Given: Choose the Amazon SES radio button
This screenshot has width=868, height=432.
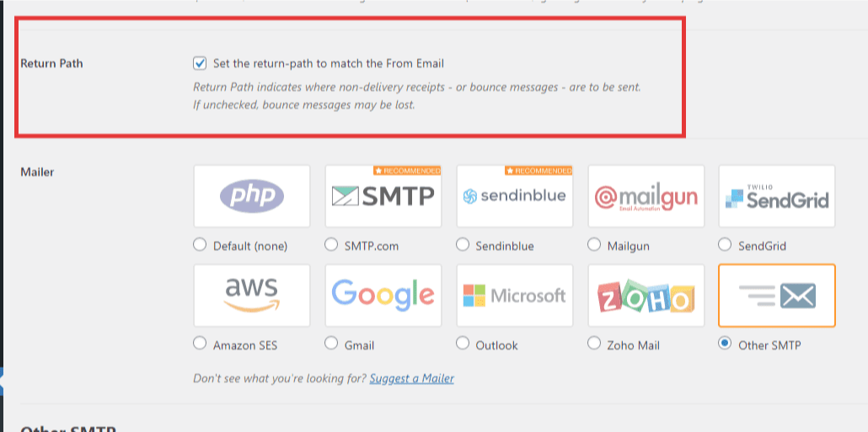Looking at the screenshot, I should (200, 344).
